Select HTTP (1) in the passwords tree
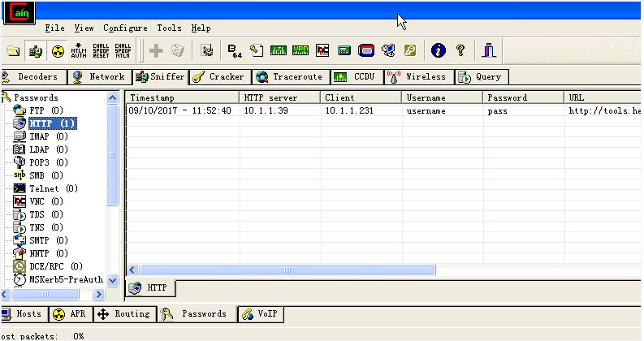644x341 pixels. [52, 123]
